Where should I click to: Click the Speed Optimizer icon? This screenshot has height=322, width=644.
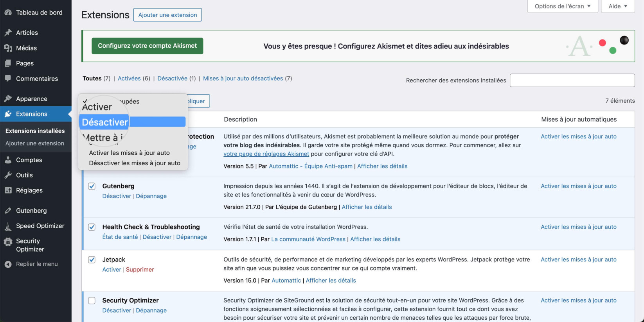point(8,226)
